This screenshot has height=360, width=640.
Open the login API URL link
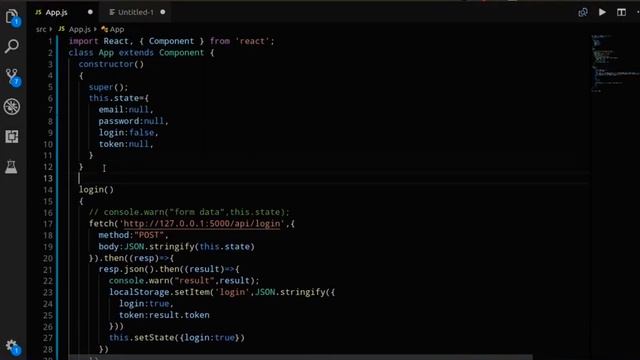(202, 224)
